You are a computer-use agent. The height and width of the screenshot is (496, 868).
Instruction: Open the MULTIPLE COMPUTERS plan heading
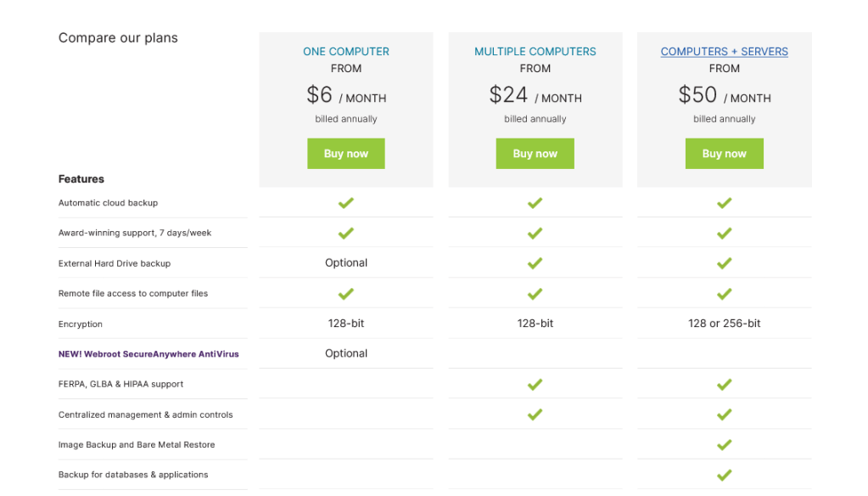[535, 51]
